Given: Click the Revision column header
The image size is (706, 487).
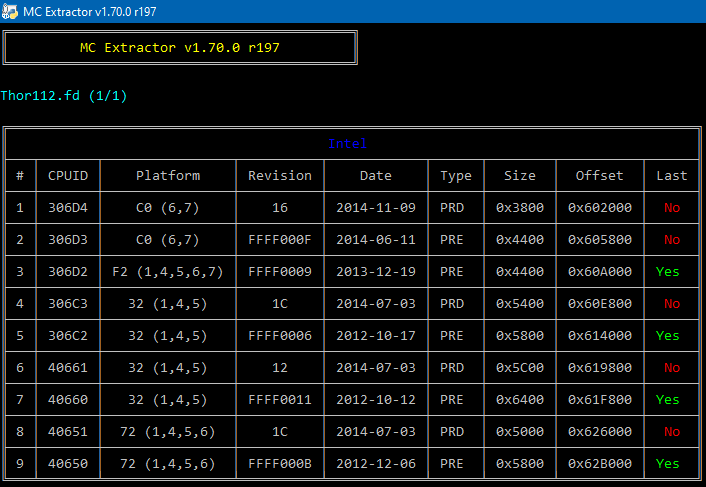Looking at the screenshot, I should pyautogui.click(x=280, y=176).
